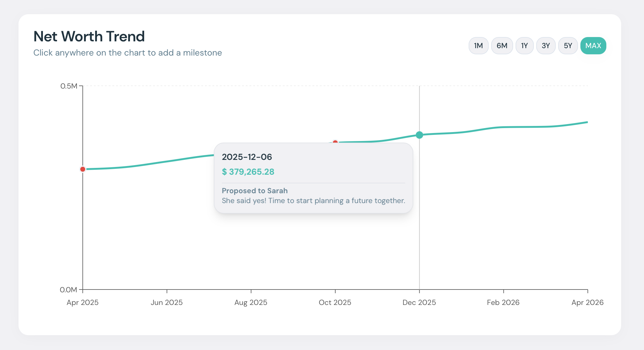Viewport: 644px width, 350px height.
Task: Click red milestone marker near Oct 2025
Action: pos(335,142)
